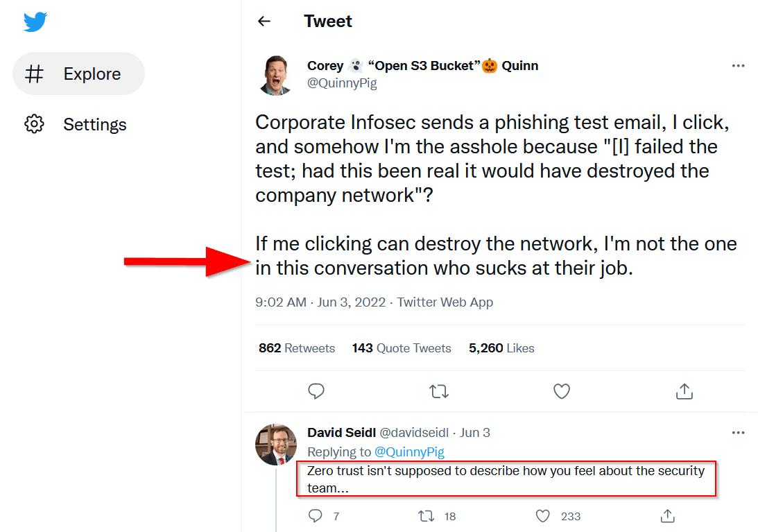The width and height of the screenshot is (758, 532).
Task: Like Corey Quinn's tweet
Action: [562, 391]
